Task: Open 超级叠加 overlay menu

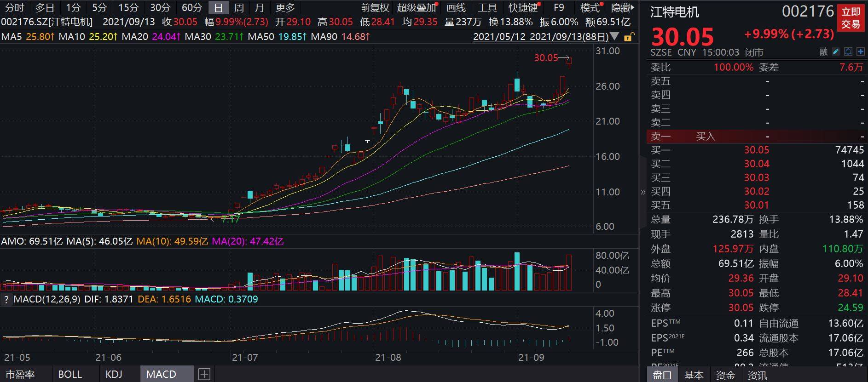Action: 417,8
